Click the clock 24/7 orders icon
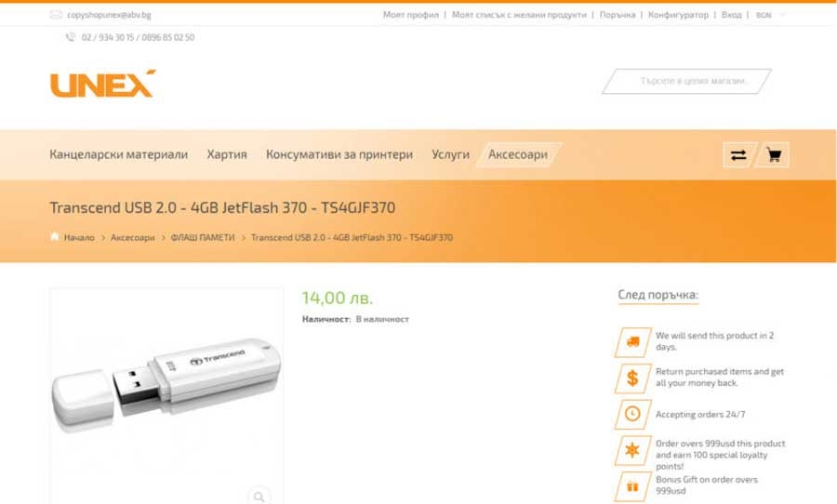Viewport: 837px width, 504px height. (x=632, y=414)
